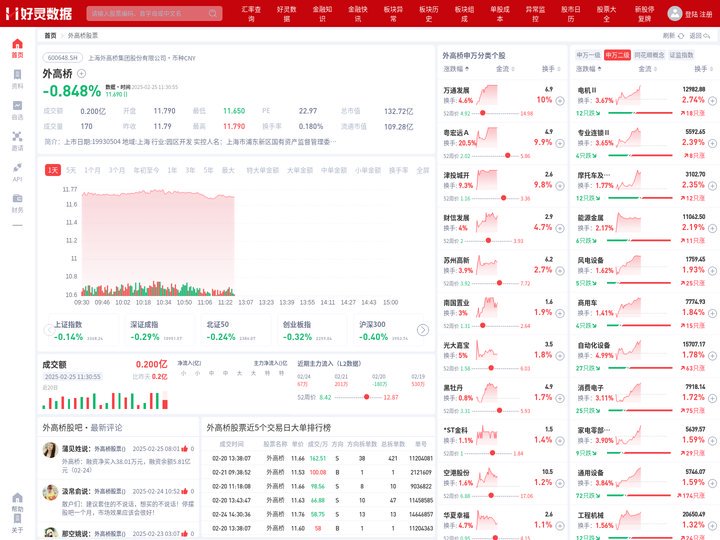The height and width of the screenshot is (540, 720).
Task: Add 苏州高新 with its plus icon
Action: pyautogui.click(x=560, y=270)
